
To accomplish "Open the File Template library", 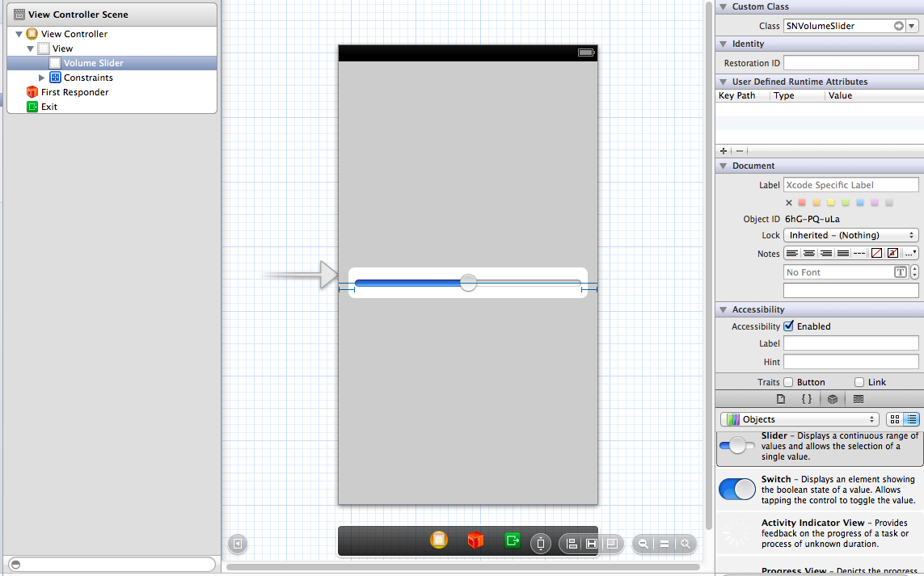I will pos(780,398).
